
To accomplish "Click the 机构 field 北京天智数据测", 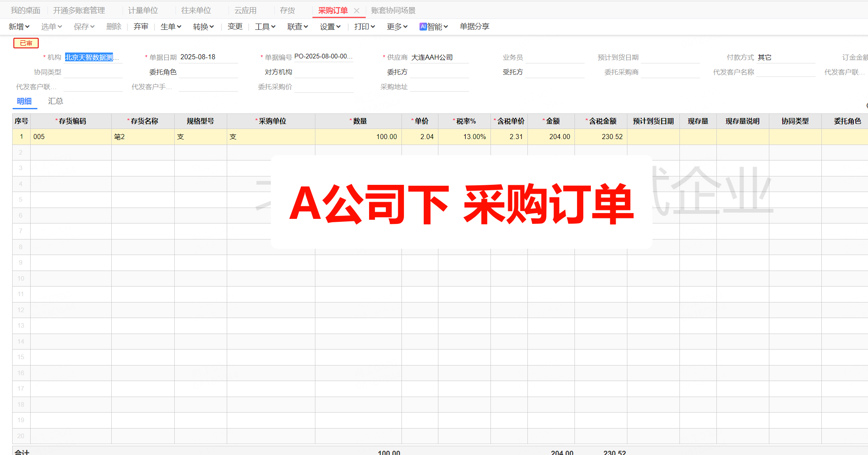I will pos(92,57).
